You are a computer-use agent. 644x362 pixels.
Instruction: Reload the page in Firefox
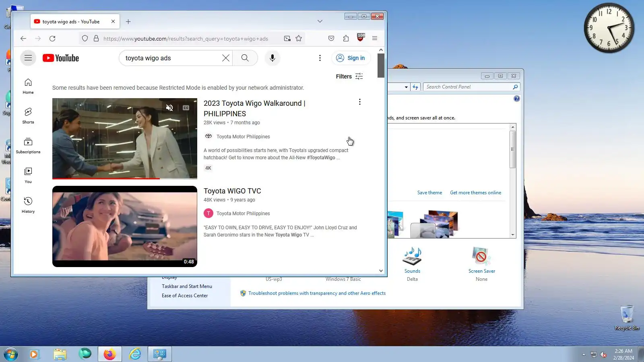click(x=52, y=39)
